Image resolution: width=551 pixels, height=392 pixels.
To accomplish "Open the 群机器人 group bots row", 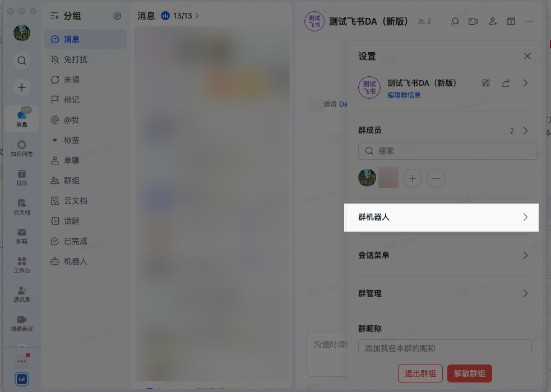I will point(441,217).
